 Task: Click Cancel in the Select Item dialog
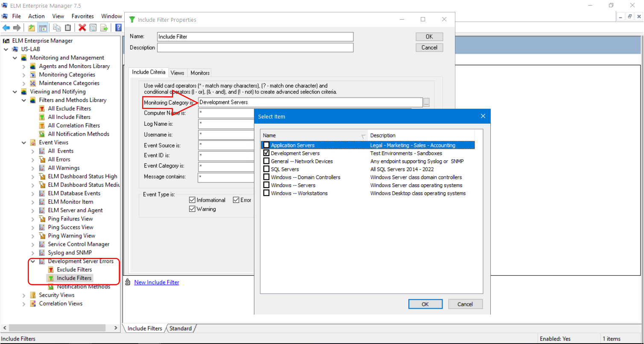(x=465, y=304)
